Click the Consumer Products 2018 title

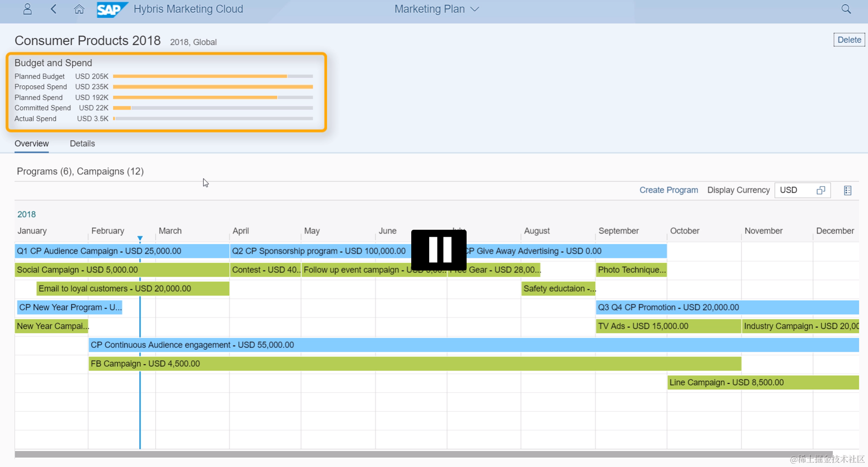(x=88, y=41)
